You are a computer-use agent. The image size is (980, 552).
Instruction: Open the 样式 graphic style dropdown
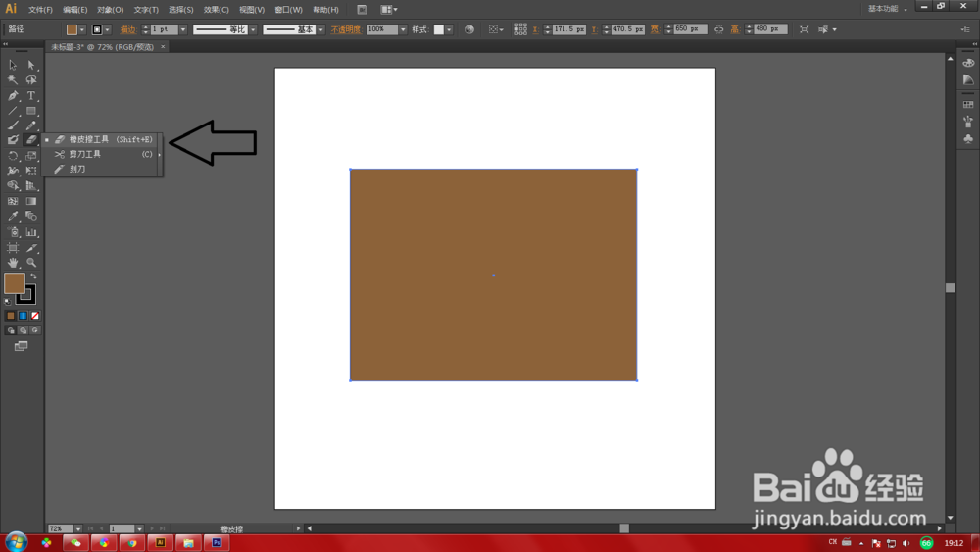[449, 29]
